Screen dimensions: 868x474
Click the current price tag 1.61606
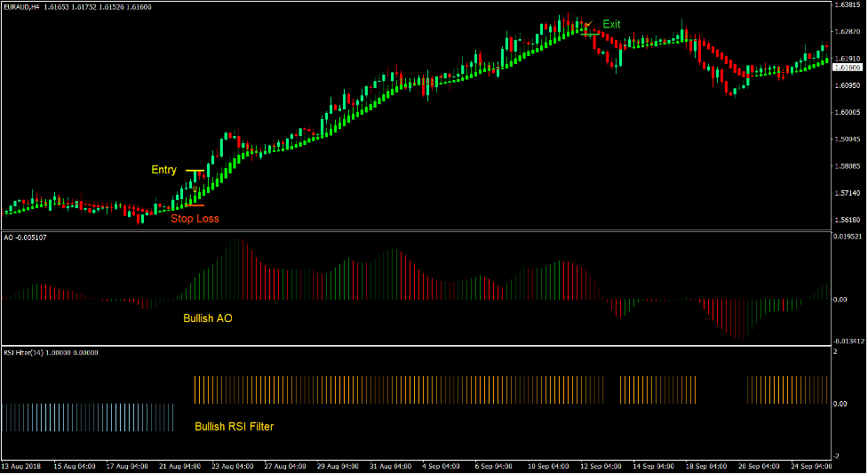pos(848,68)
